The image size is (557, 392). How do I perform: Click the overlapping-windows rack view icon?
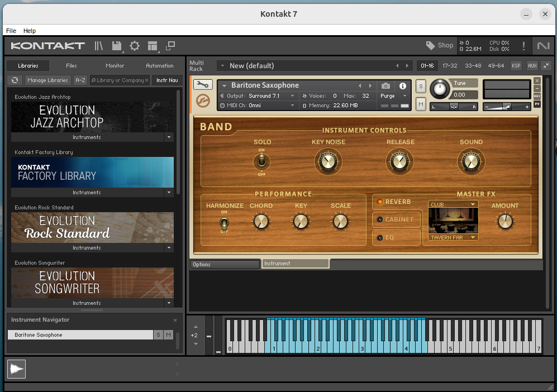(170, 45)
